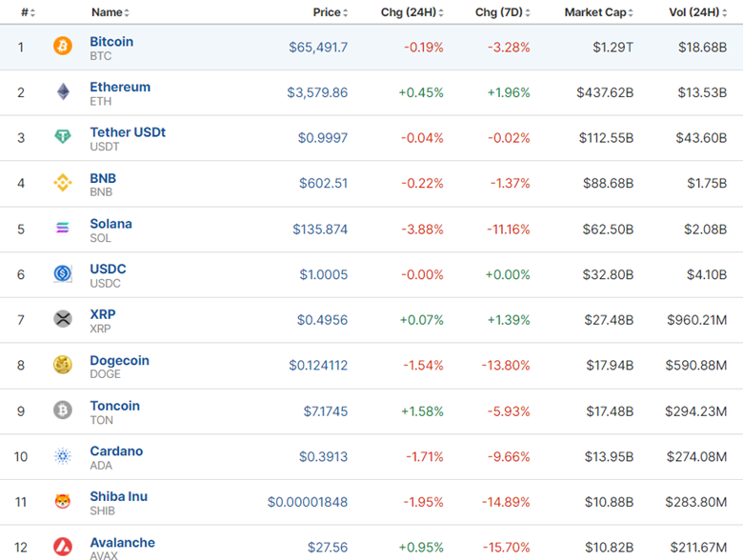Screen dimensions: 743x560
Task: Click the Tether USDt icon
Action: [63, 137]
